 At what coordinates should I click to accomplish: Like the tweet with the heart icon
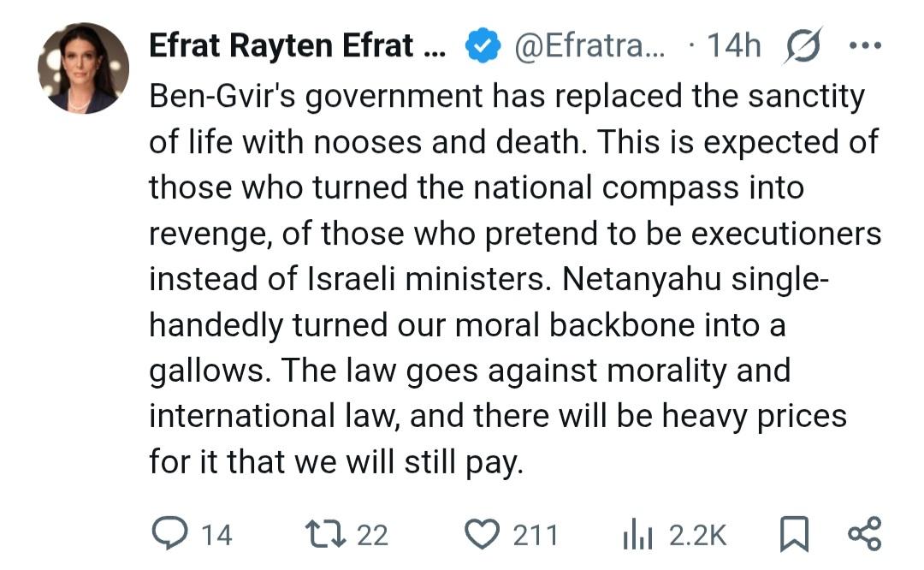click(483, 535)
